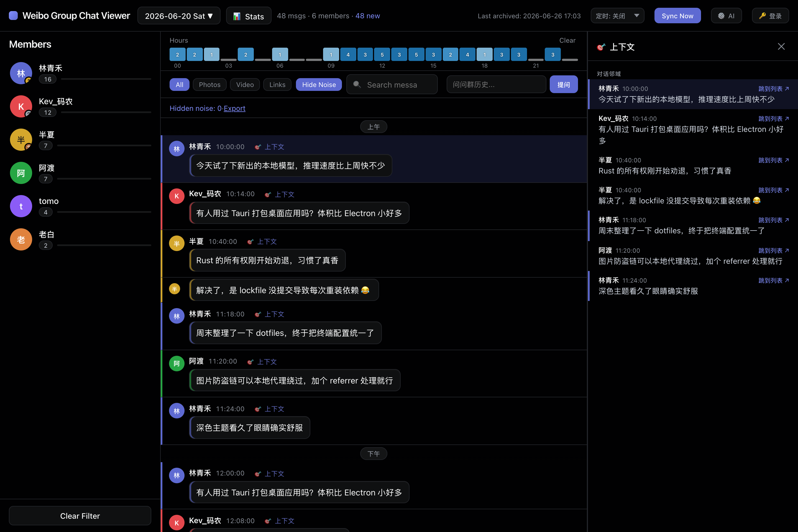Select hour 06 bar showing 1
The width and height of the screenshot is (798, 532).
click(280, 54)
